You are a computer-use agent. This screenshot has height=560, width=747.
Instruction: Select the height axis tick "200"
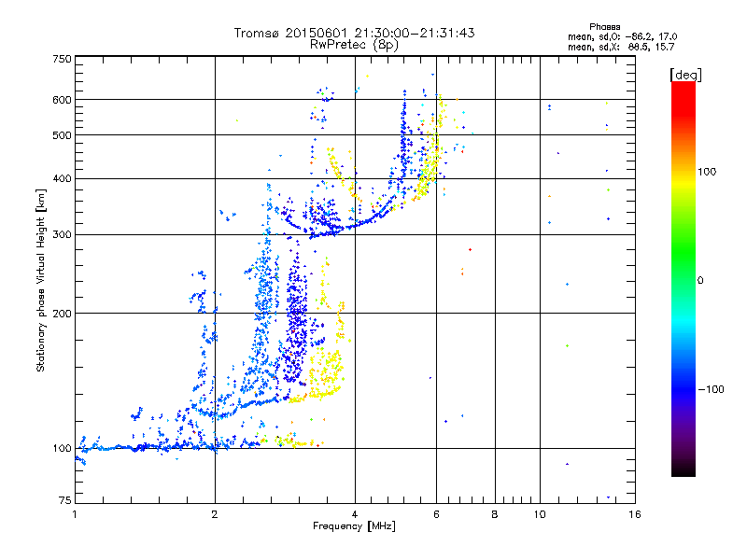(x=62, y=314)
